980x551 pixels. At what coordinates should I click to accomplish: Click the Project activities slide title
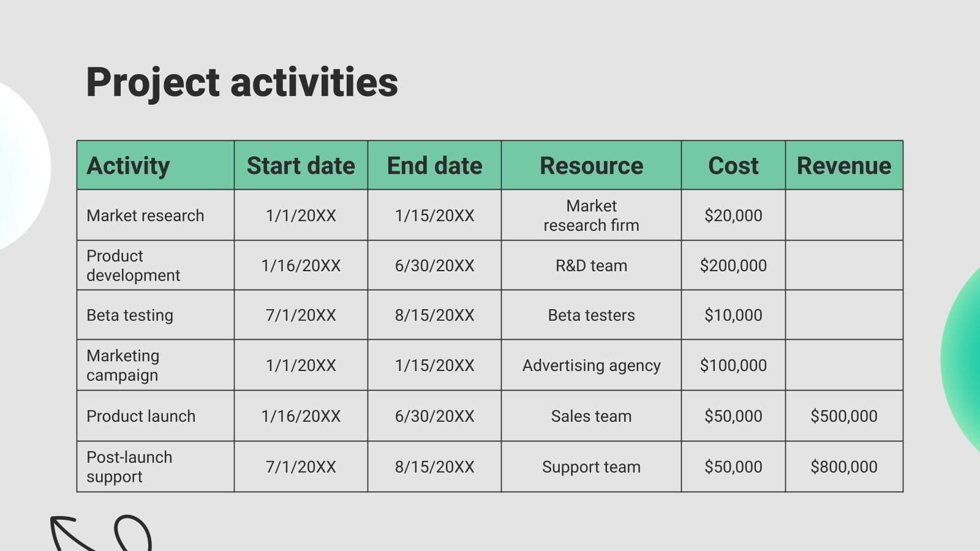click(x=242, y=83)
